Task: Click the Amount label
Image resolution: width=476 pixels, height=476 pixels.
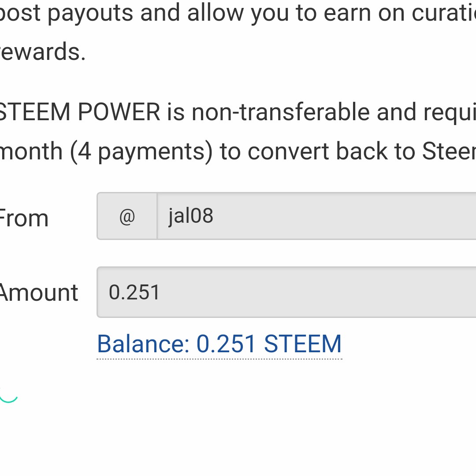Action: [39, 293]
